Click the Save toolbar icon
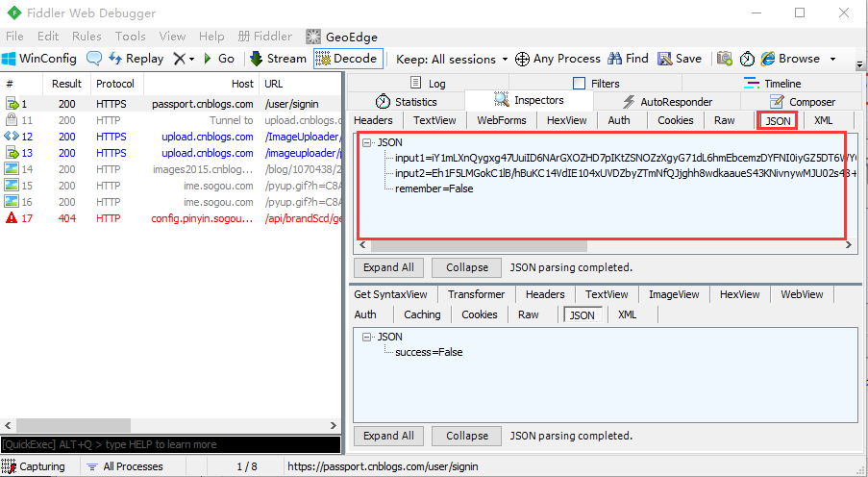 click(x=664, y=58)
